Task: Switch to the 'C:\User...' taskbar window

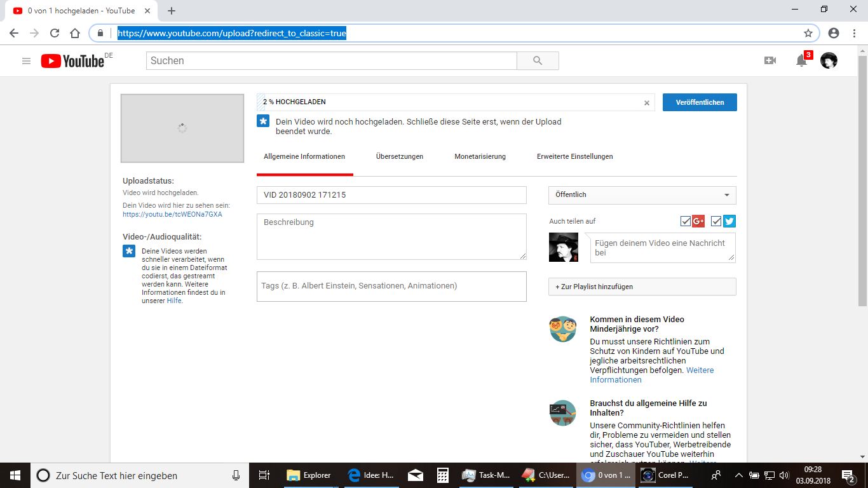Action: click(546, 475)
